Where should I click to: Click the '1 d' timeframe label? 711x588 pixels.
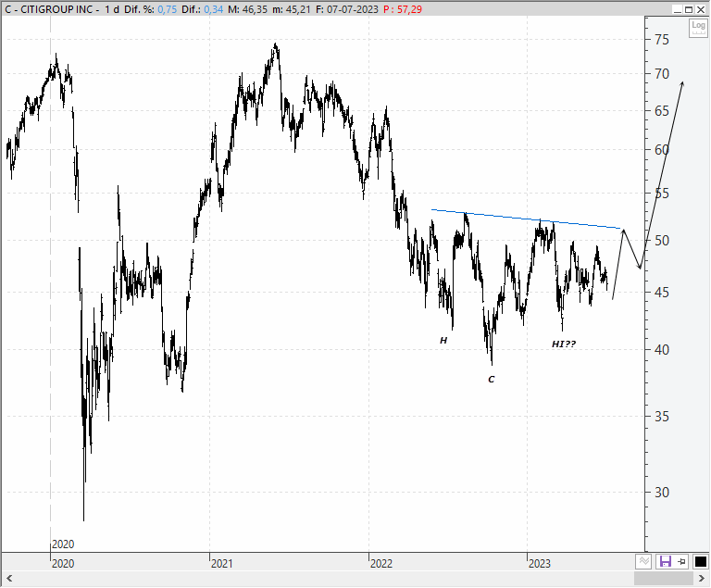(112, 9)
